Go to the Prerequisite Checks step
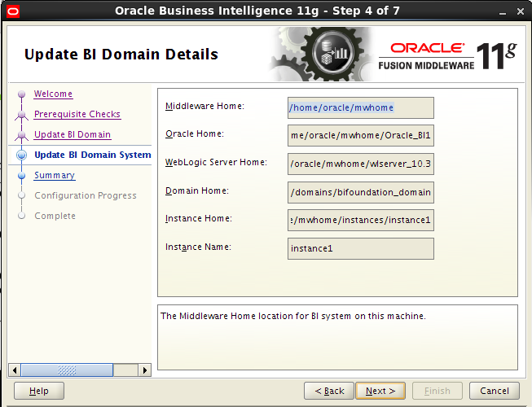Screen dimensions: 532x407 click(x=77, y=114)
